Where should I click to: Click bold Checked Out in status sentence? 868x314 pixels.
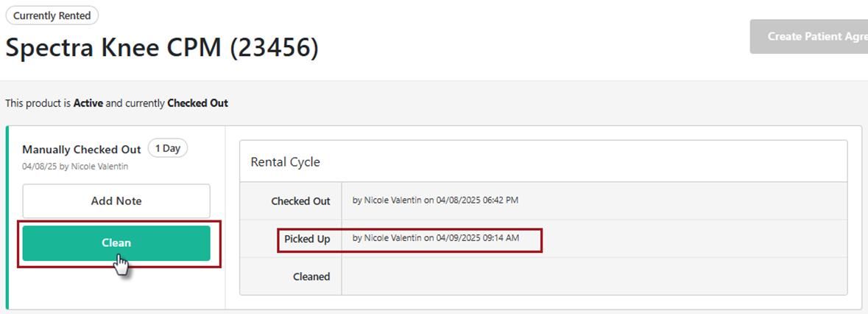(x=197, y=103)
